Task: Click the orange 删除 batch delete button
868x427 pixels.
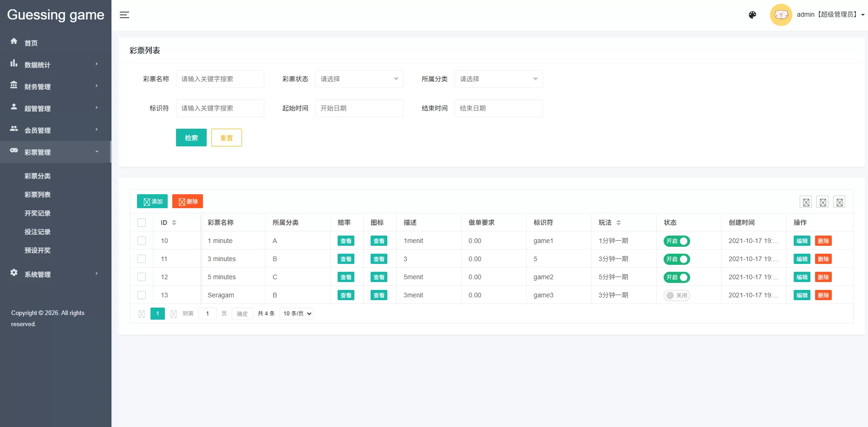Action: 188,201
